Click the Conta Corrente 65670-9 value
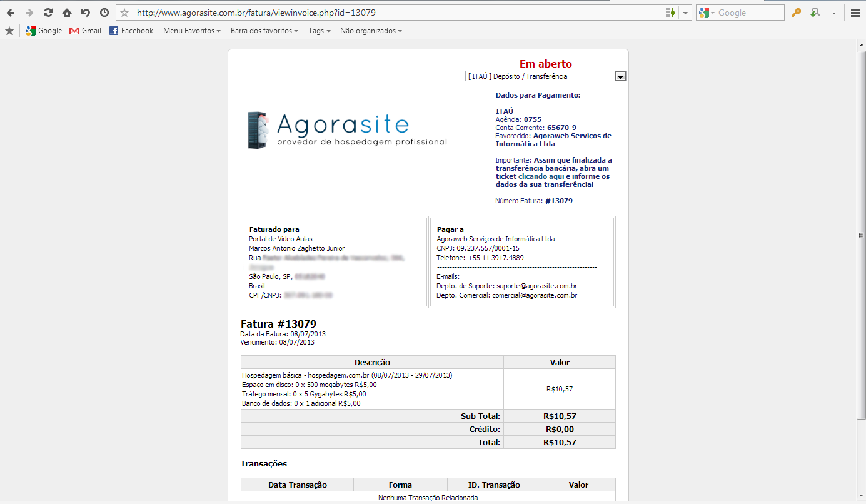Viewport: 866px width, 504px height. coord(561,128)
